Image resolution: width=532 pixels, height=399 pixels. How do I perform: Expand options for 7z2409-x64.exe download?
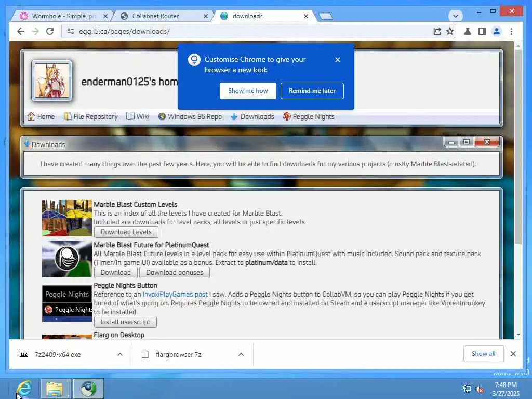(120, 354)
